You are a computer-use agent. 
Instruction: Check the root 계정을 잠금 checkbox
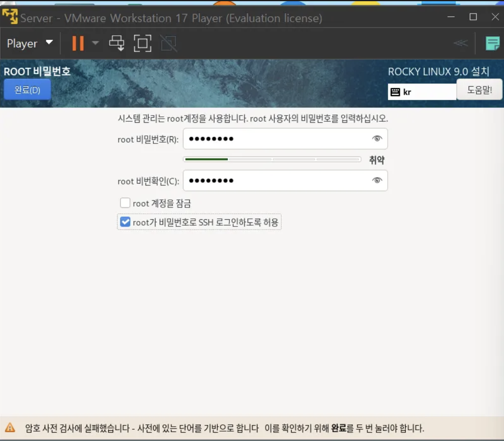(125, 203)
